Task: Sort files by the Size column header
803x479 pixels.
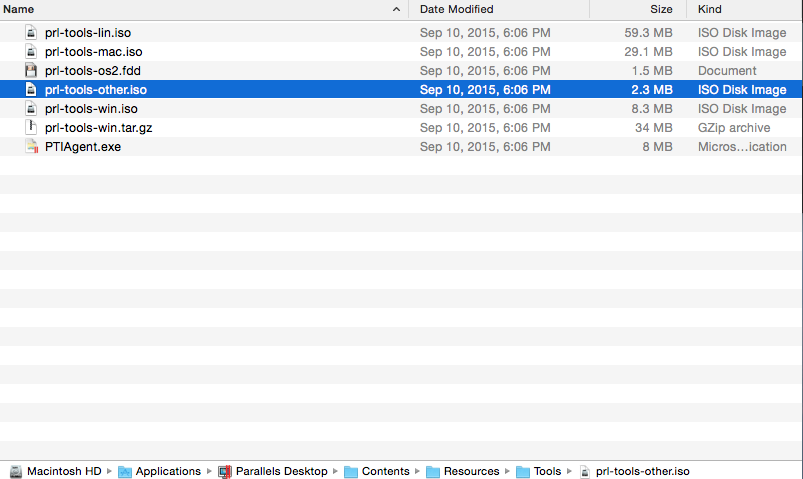Action: click(661, 9)
